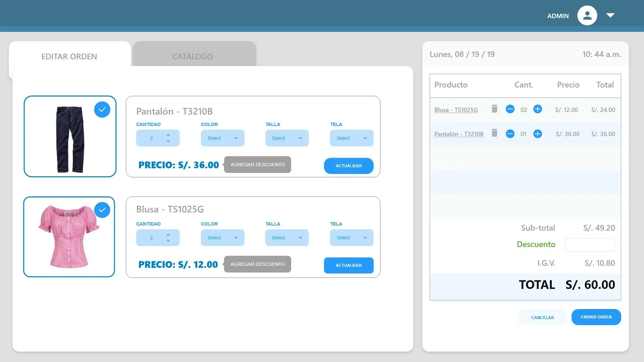Click the Descuento input field
Viewport: 644px width, 362px height.
(x=590, y=245)
